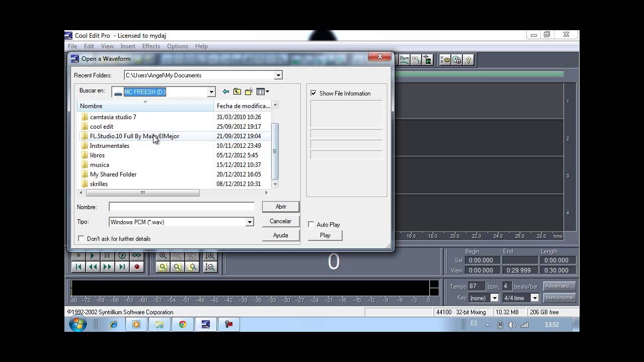The image size is (644, 362).
Task: Click the Fast Forward transport button
Action: click(x=107, y=267)
